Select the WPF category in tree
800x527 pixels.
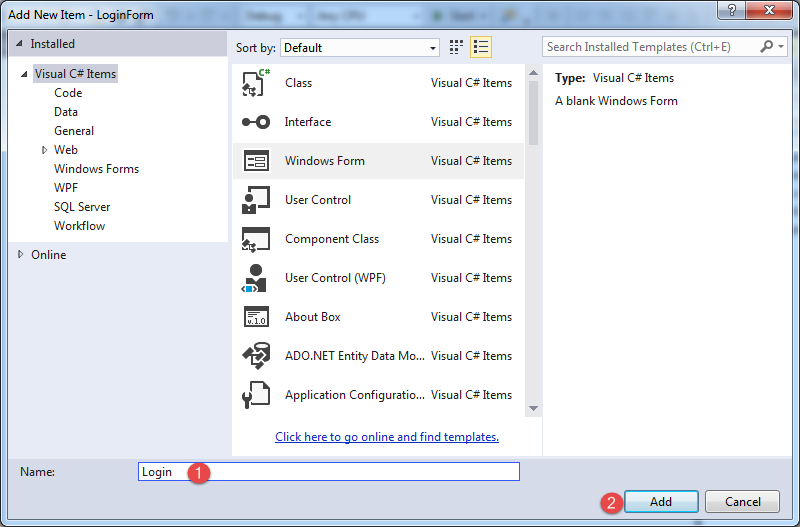[x=66, y=188]
